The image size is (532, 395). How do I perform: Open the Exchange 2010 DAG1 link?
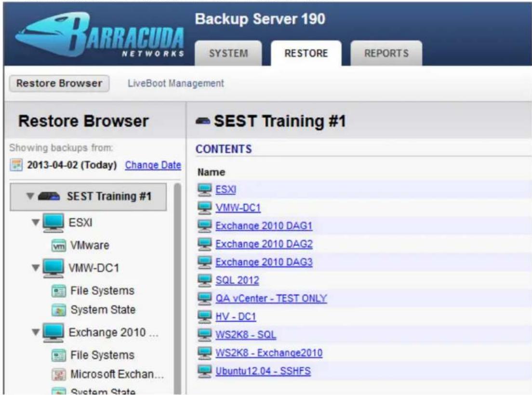coord(264,226)
